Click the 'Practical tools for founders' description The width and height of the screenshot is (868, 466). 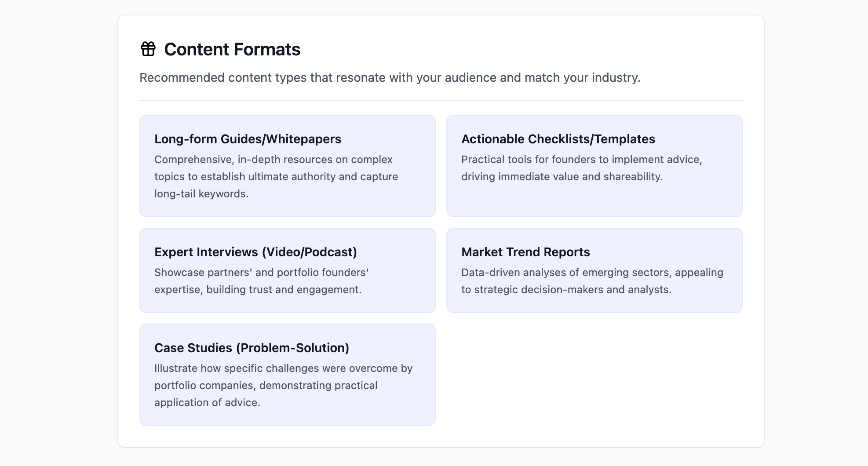(582, 168)
